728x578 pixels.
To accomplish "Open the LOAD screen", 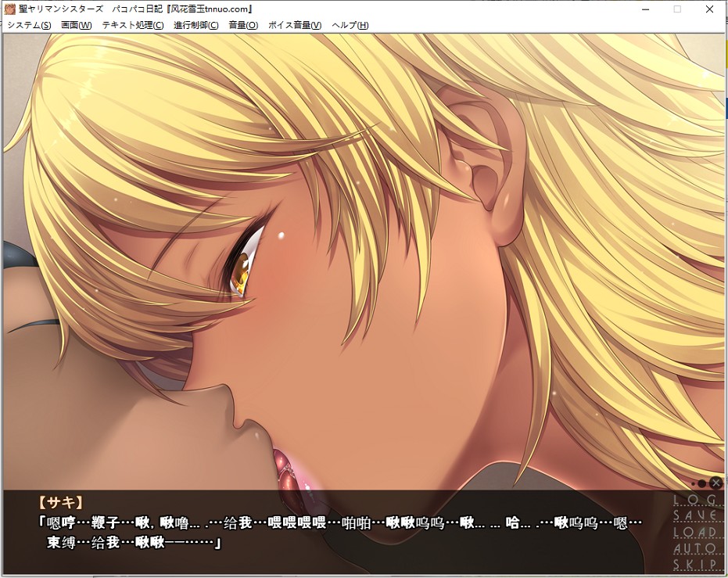I will pos(694,533).
